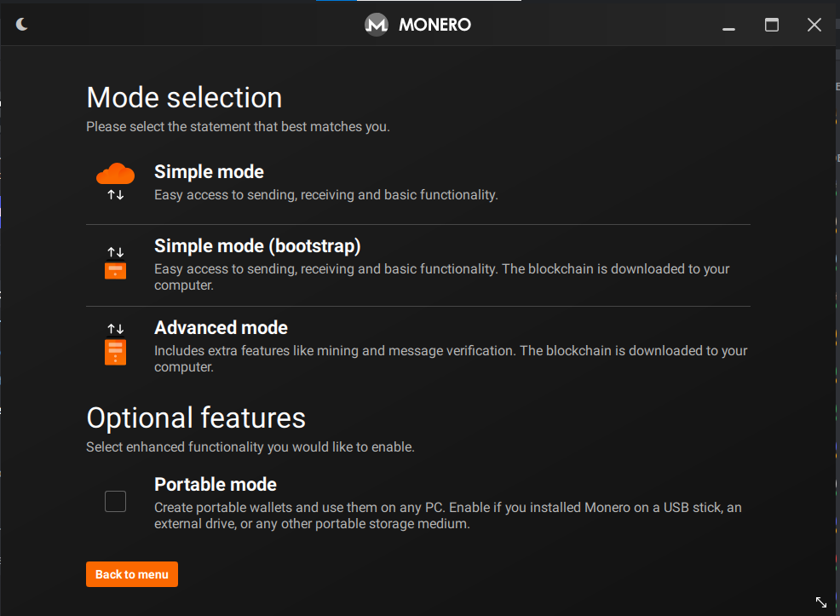Select the Simple mode heading

tap(209, 171)
